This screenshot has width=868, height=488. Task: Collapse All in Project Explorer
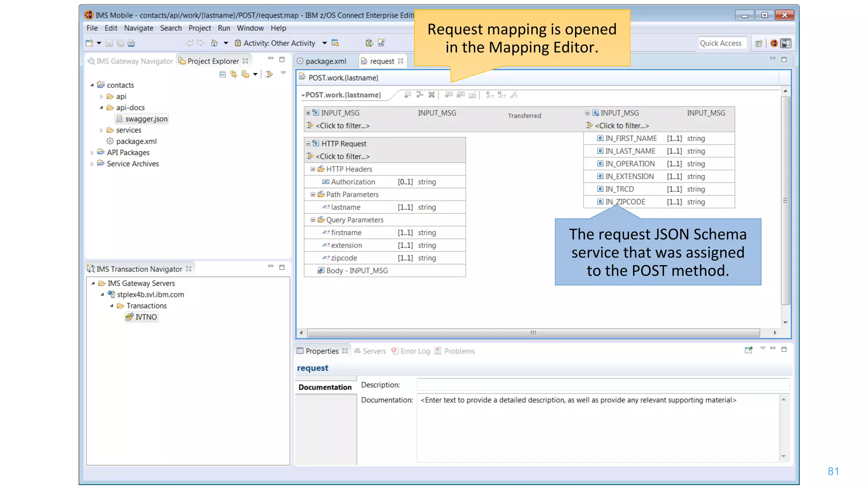pyautogui.click(x=223, y=74)
